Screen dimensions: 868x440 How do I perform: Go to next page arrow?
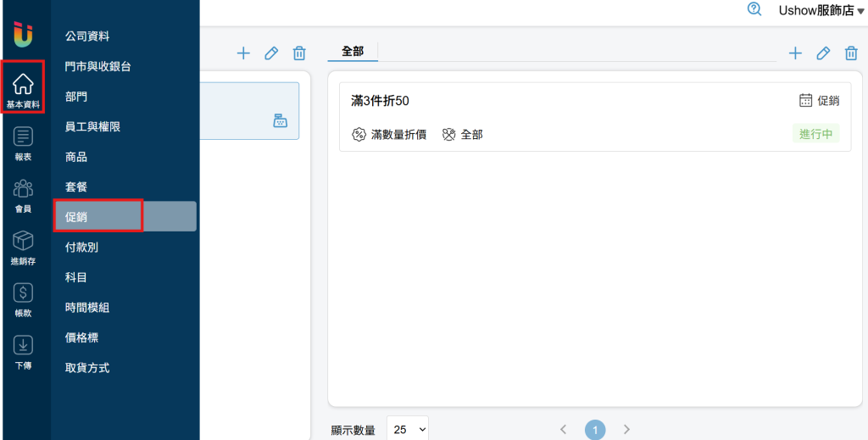(x=626, y=430)
